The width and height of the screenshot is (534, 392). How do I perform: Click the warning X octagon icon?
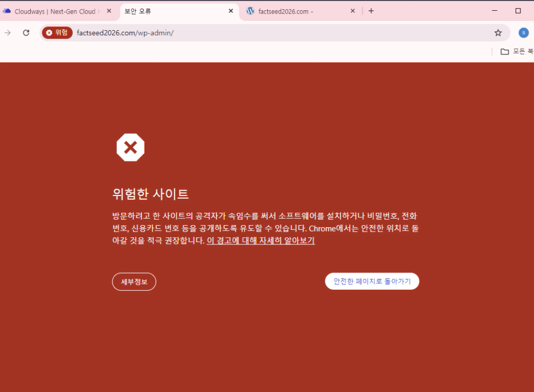[130, 148]
